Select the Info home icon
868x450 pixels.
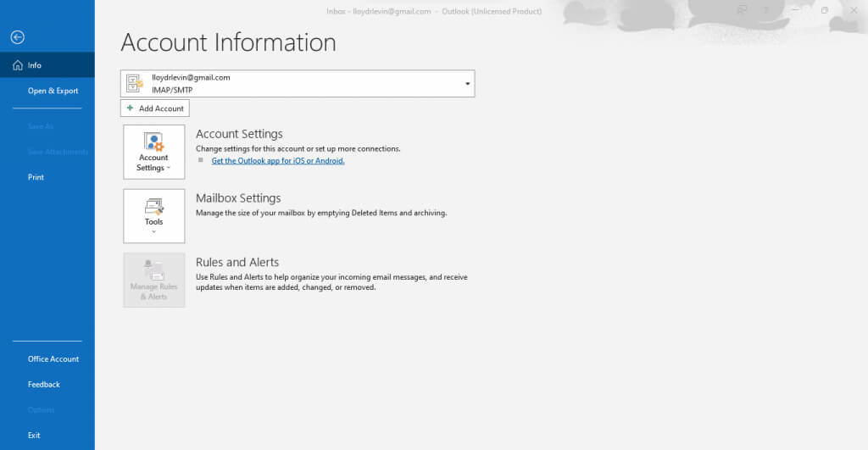tap(18, 65)
